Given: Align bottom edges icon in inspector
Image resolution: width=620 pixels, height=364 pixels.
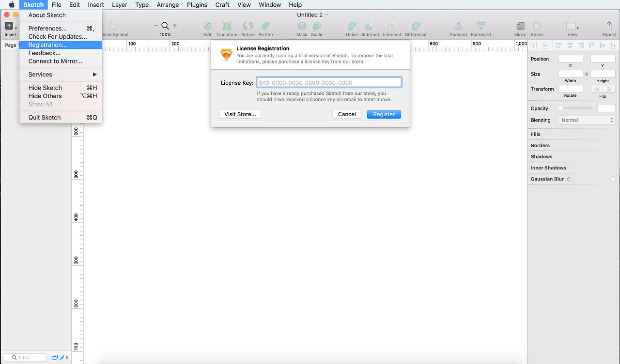Looking at the screenshot, I should pos(613,45).
